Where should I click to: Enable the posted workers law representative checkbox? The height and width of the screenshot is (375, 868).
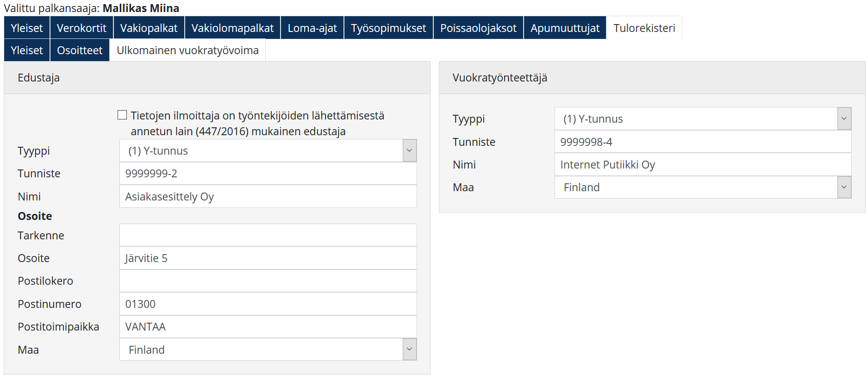pos(122,115)
